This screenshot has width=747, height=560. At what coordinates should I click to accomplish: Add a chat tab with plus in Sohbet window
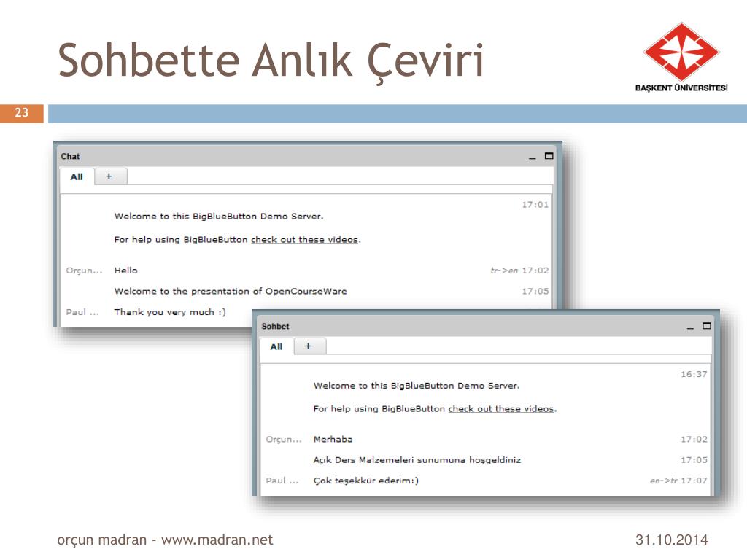coord(309,346)
